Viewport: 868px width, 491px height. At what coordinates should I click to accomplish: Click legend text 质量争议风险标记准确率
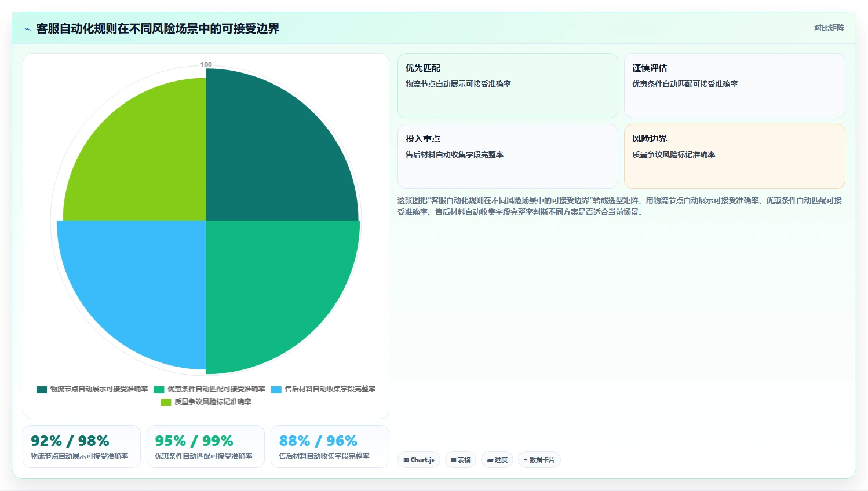coord(213,402)
